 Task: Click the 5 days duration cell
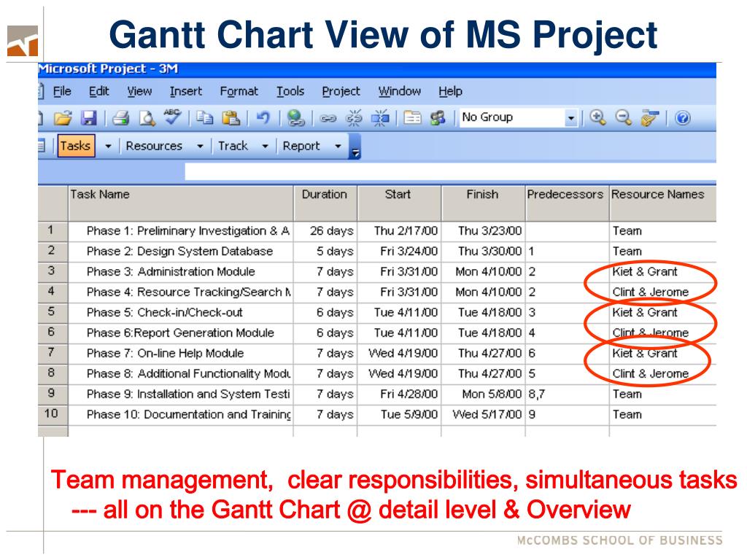(325, 252)
